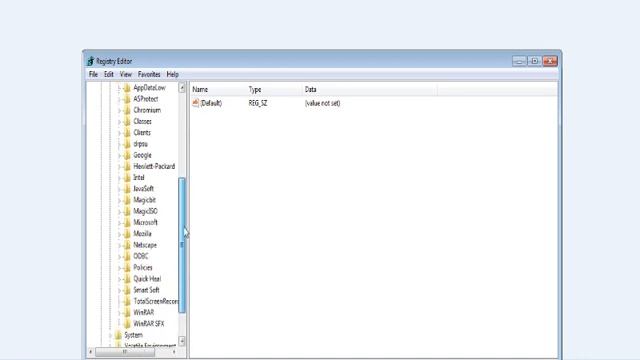Select the dipsu key label
Image resolution: width=640 pixels, height=360 pixels.
pyautogui.click(x=140, y=144)
